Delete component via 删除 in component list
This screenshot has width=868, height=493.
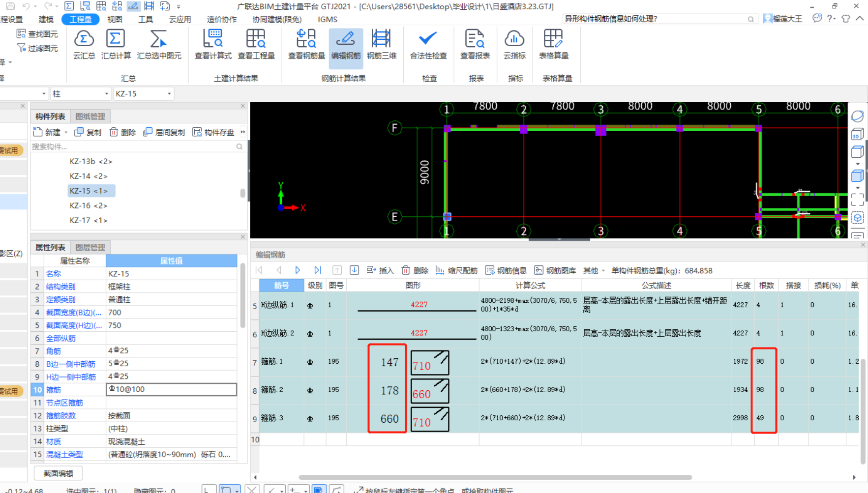click(122, 132)
